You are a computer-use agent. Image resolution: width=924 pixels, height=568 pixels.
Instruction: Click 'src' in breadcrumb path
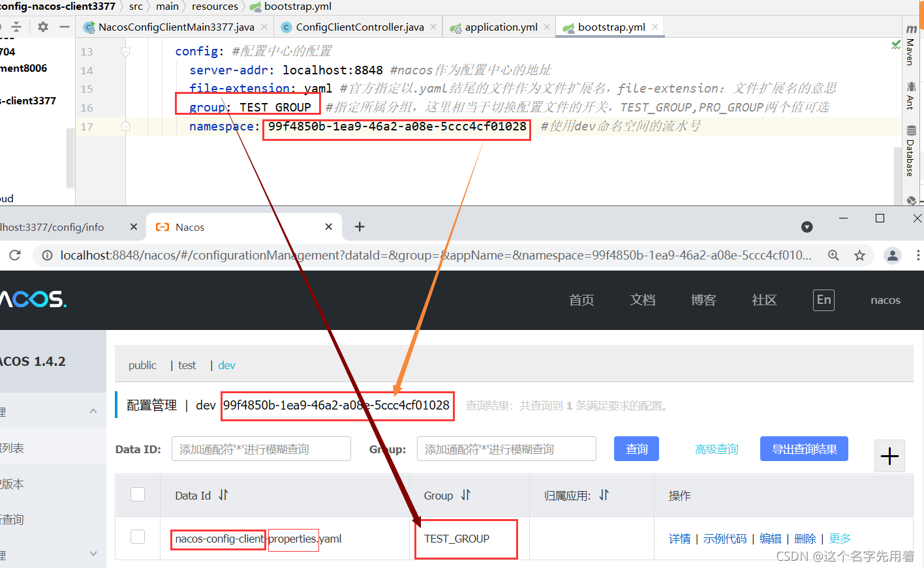click(x=136, y=7)
